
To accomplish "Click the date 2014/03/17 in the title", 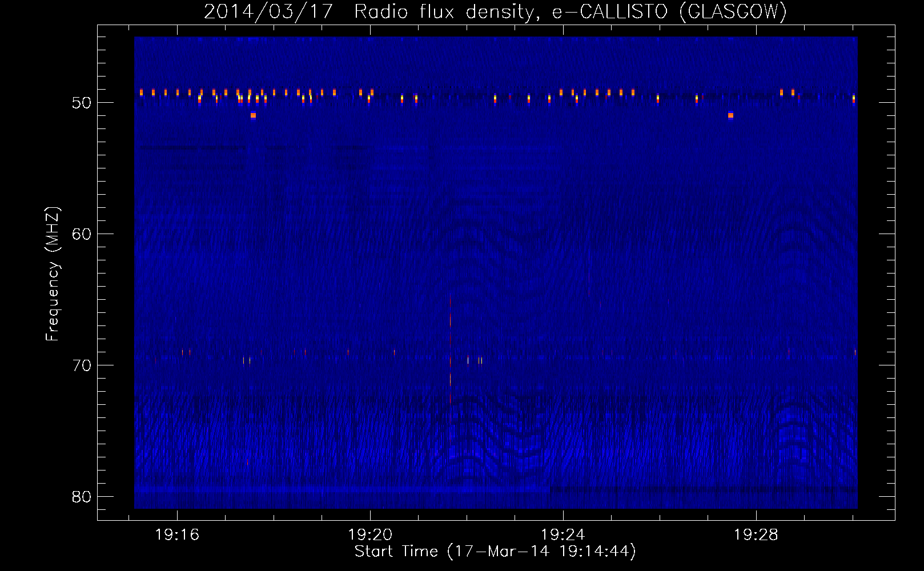I will [268, 12].
